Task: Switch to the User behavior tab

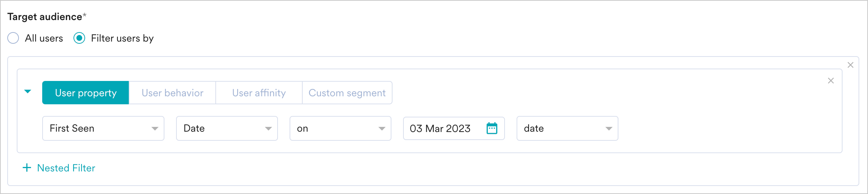Action: click(172, 93)
